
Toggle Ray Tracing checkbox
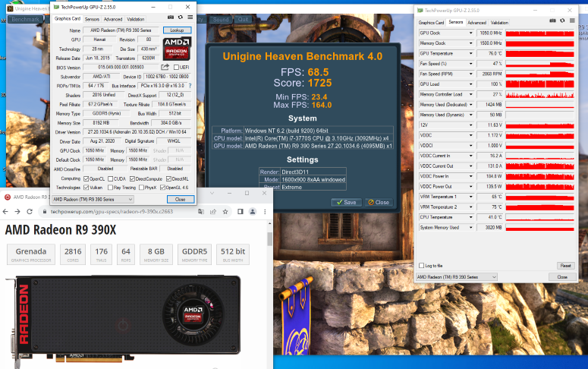pyautogui.click(x=110, y=188)
